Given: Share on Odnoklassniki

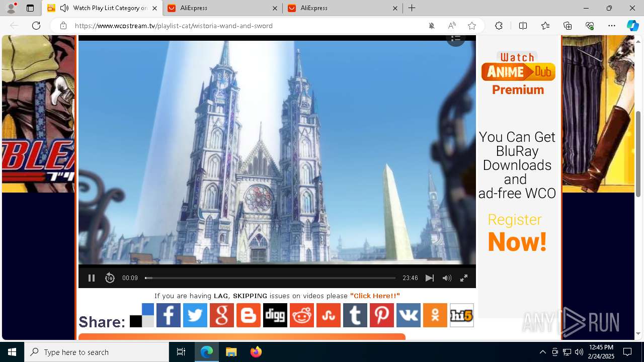Looking at the screenshot, I should [435, 315].
